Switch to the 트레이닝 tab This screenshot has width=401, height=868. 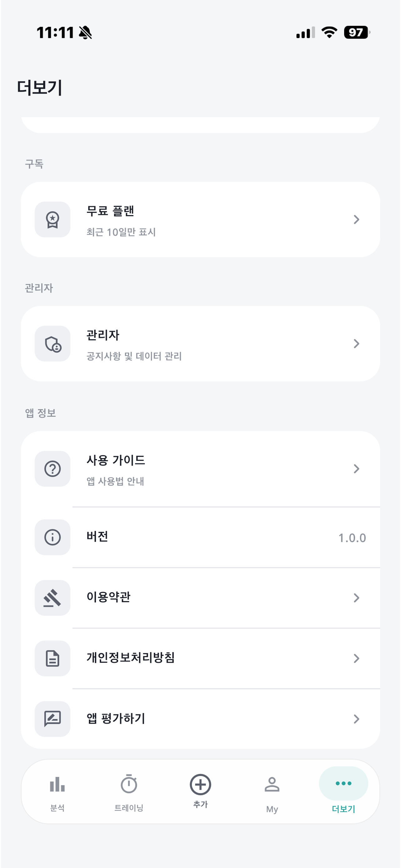pyautogui.click(x=129, y=794)
